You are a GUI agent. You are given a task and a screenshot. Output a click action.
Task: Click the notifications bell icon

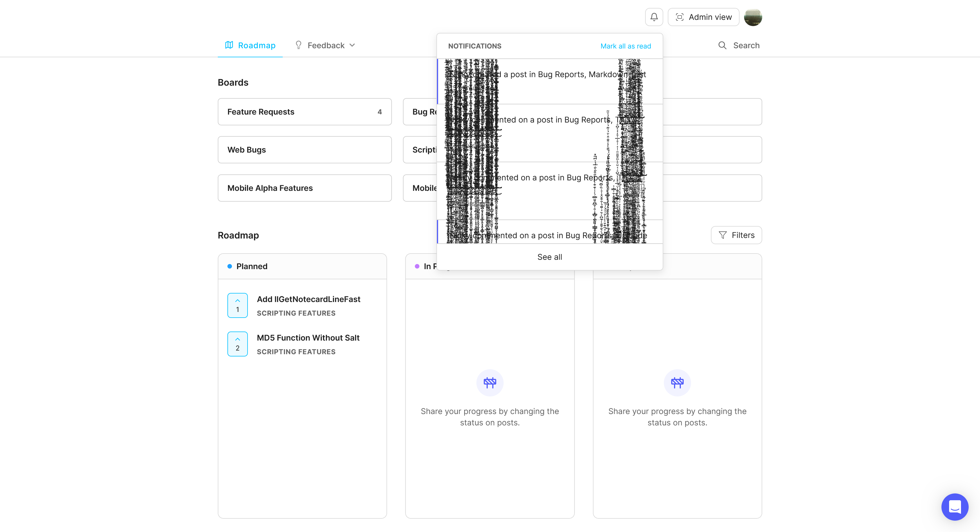pyautogui.click(x=654, y=17)
